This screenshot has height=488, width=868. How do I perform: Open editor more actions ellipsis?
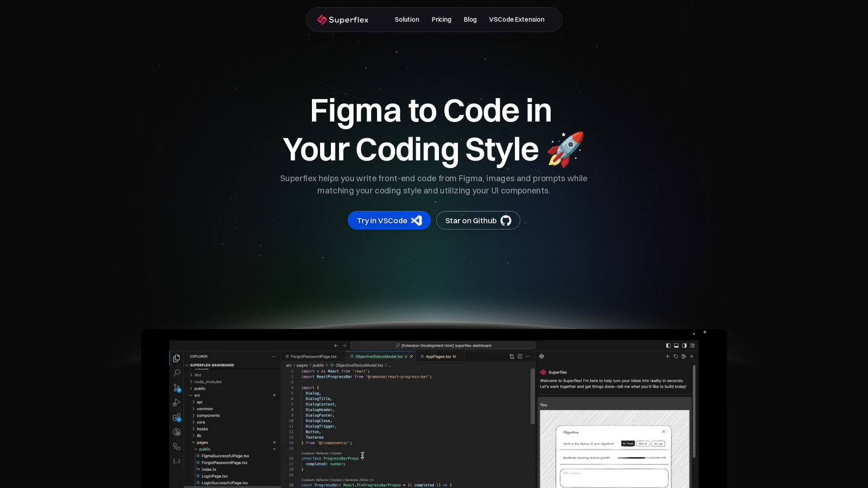tap(528, 356)
